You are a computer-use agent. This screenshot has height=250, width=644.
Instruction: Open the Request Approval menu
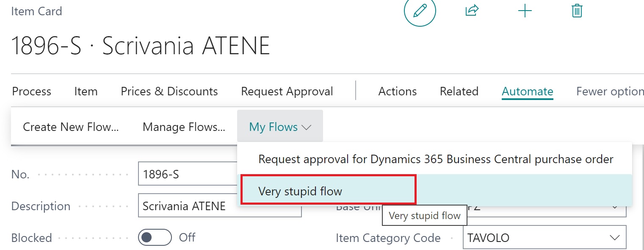tap(287, 92)
